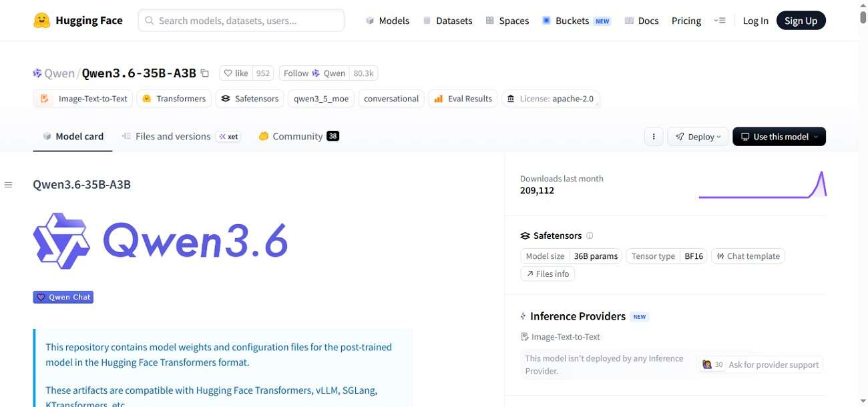Click the Log In link
The height and width of the screenshot is (407, 868).
click(x=755, y=21)
